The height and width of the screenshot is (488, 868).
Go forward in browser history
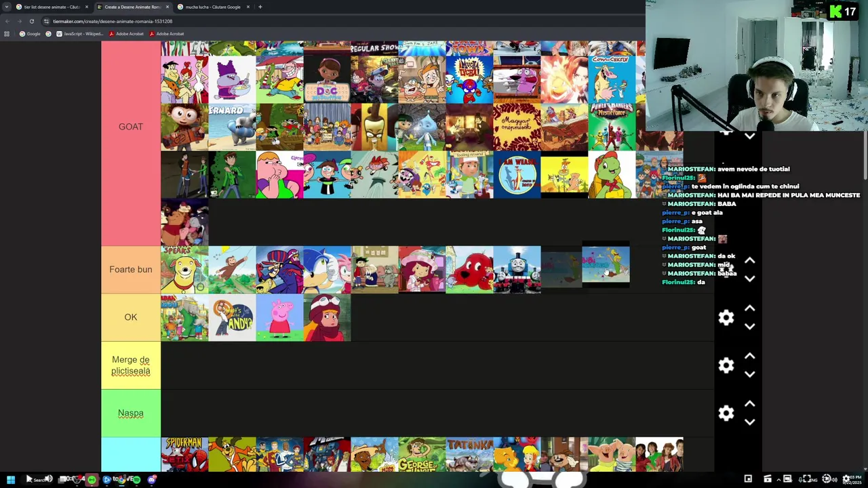pos(19,21)
